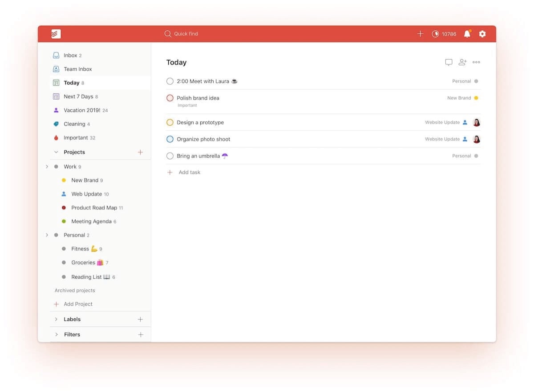
Task: Open the more options ellipsis for Today
Action: [476, 62]
